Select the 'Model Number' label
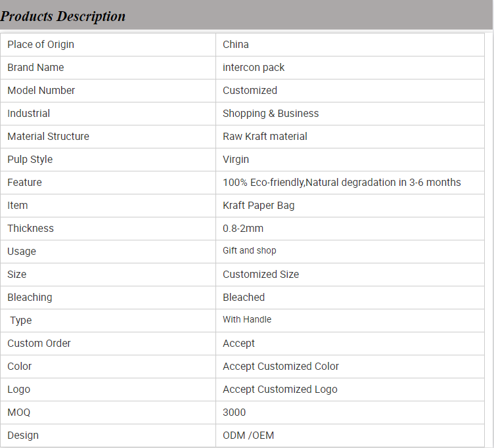This screenshot has height=448, width=494. tap(41, 91)
